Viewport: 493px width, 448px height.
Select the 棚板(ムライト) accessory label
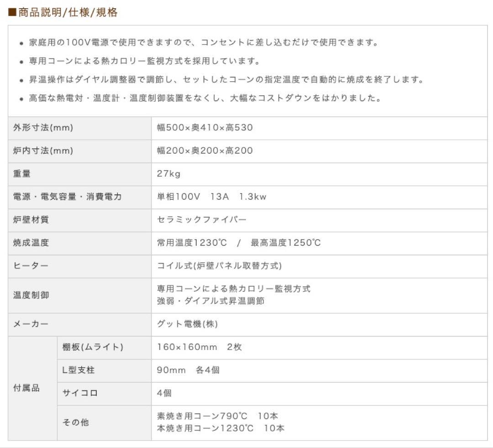[x=93, y=347]
